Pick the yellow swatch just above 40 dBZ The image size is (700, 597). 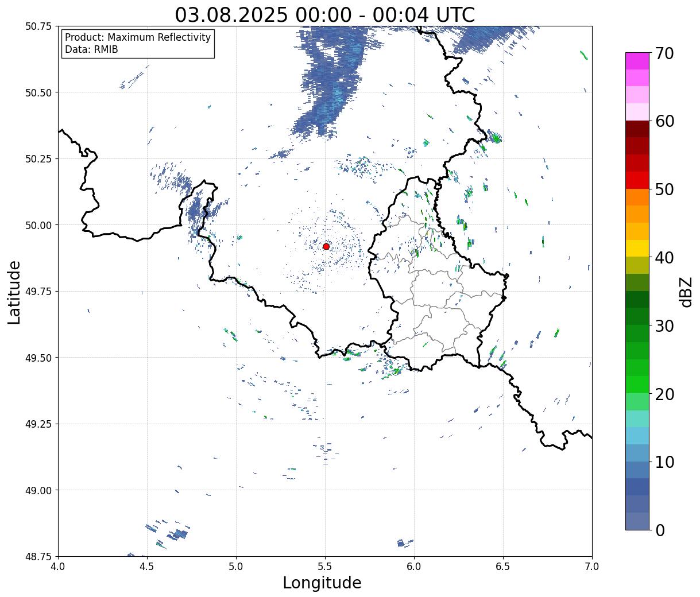[x=637, y=248]
